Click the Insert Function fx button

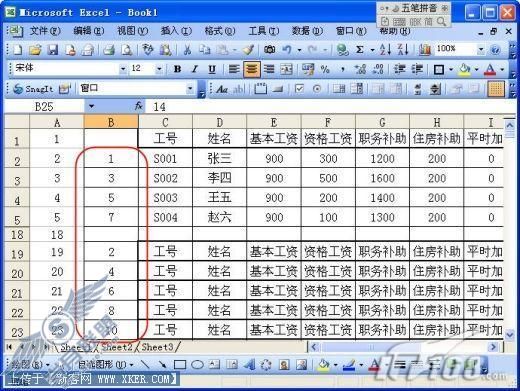pyautogui.click(x=139, y=107)
